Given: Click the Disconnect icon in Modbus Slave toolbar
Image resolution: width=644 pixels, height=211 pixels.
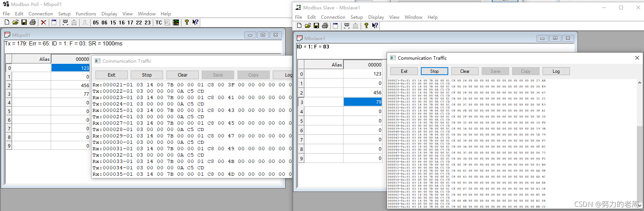Looking at the screenshot, I should tap(355, 26).
